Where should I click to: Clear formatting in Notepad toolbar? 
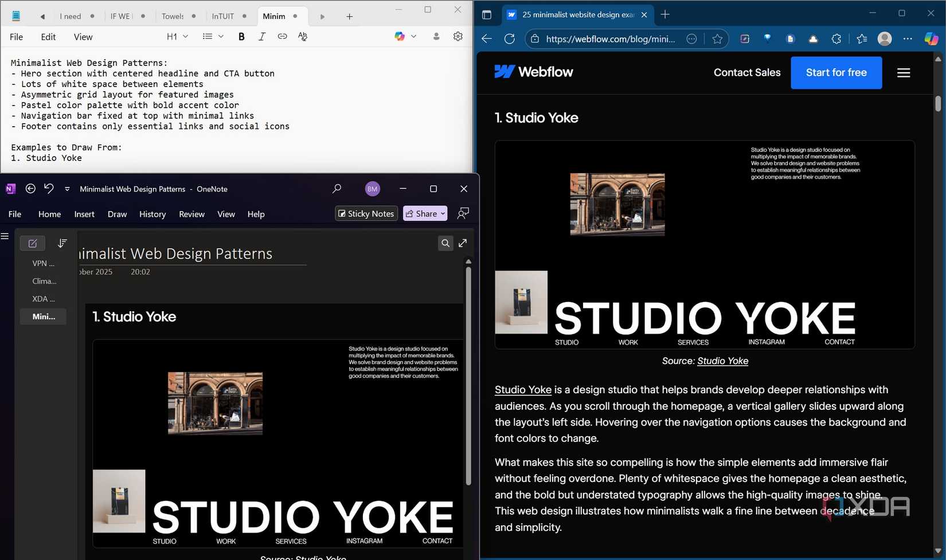(303, 37)
